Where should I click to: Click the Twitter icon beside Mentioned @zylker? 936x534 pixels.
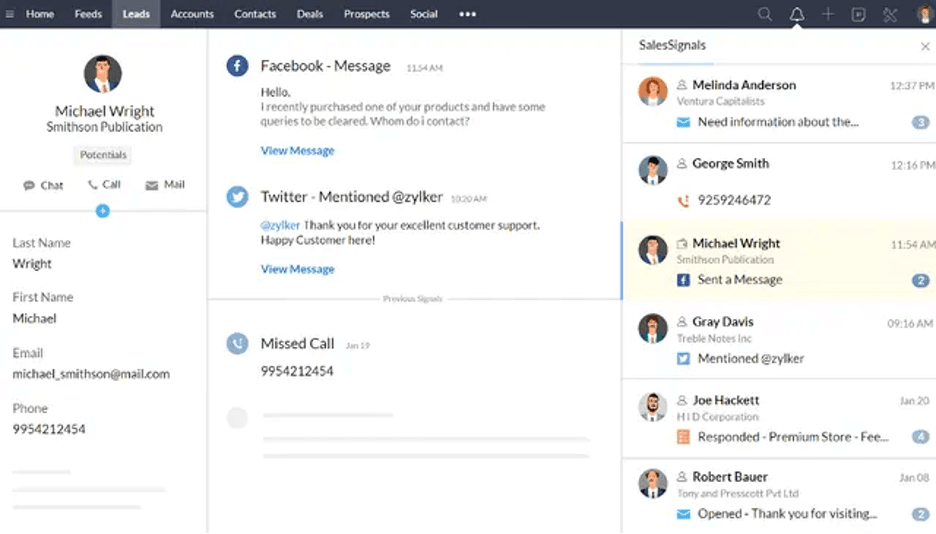(237, 196)
